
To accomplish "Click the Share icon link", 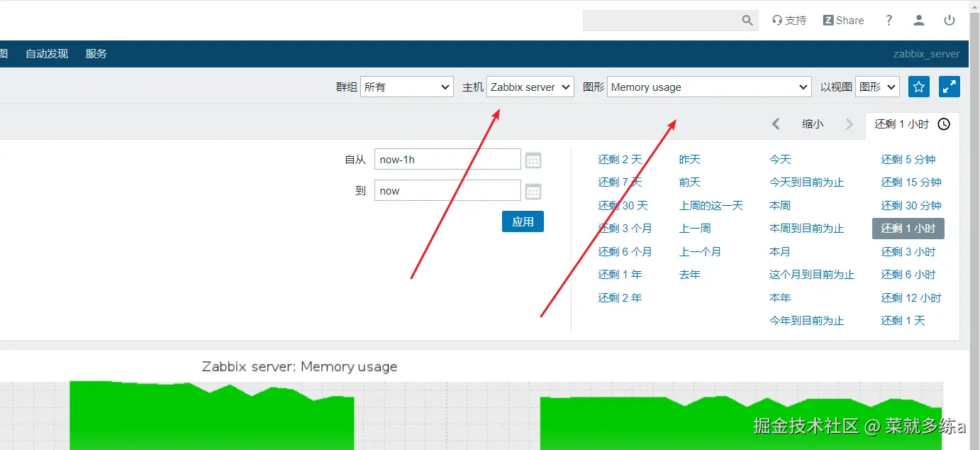I will (x=843, y=21).
